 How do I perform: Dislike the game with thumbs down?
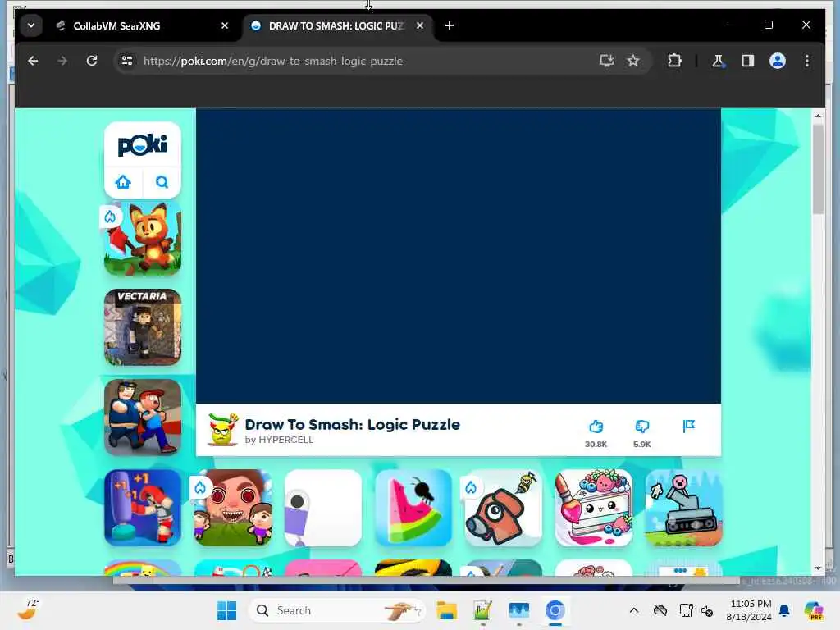(x=641, y=427)
